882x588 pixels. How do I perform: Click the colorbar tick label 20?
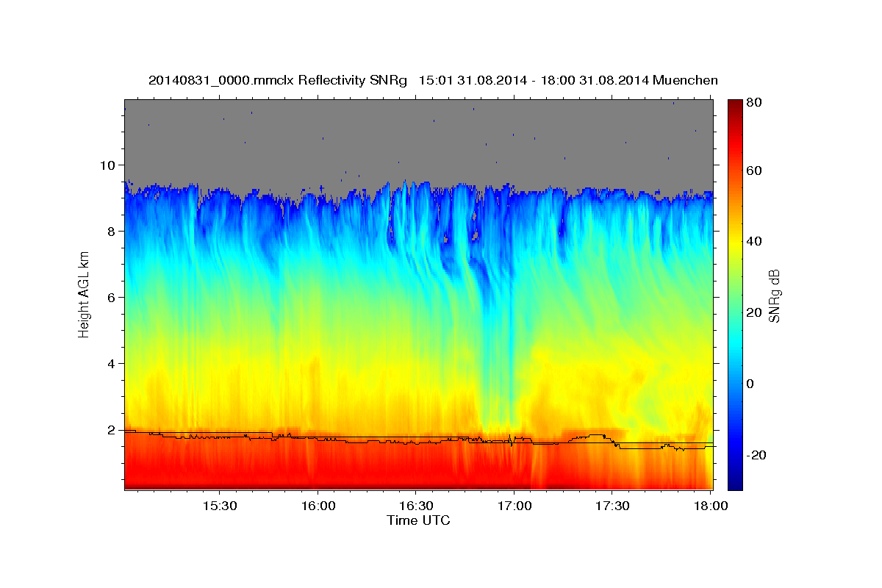click(x=755, y=312)
